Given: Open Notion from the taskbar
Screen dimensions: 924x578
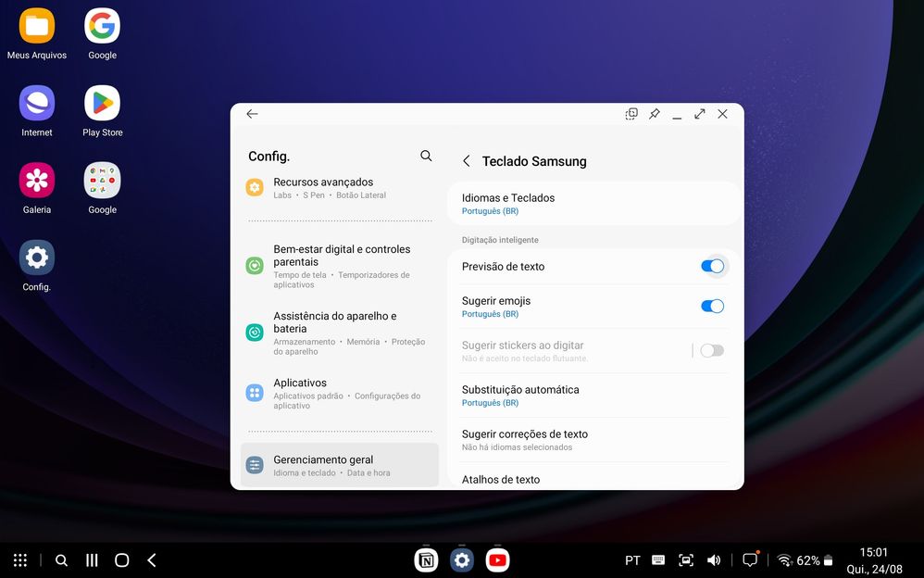Looking at the screenshot, I should (426, 560).
